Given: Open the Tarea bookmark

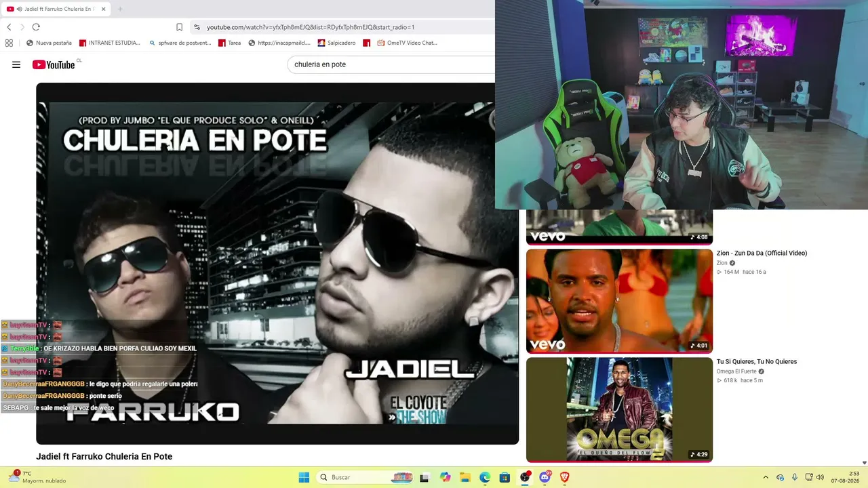Looking at the screenshot, I should click(229, 43).
